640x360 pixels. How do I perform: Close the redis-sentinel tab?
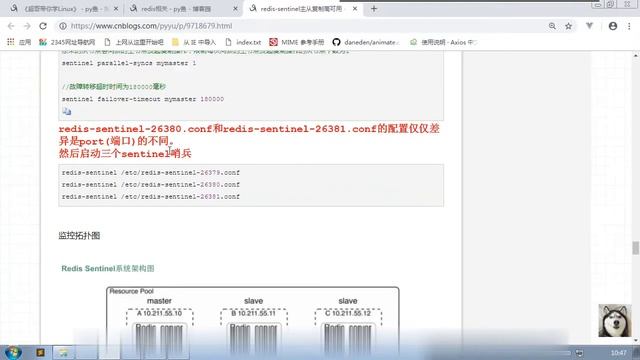tap(355, 9)
